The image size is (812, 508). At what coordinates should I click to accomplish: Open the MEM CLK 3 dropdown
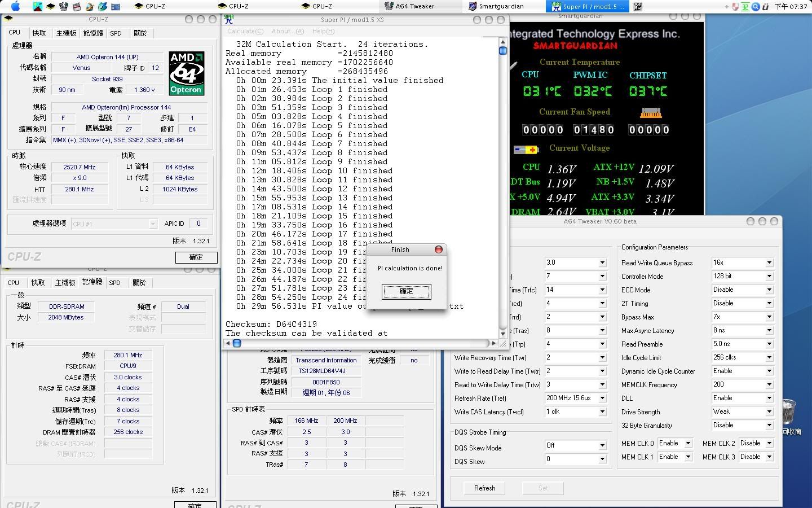(756, 457)
